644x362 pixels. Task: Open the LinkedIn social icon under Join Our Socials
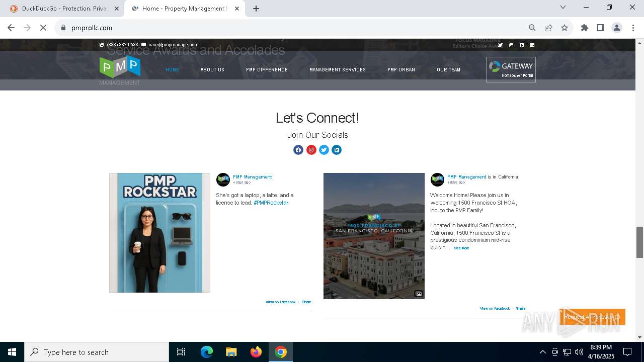pos(337,150)
